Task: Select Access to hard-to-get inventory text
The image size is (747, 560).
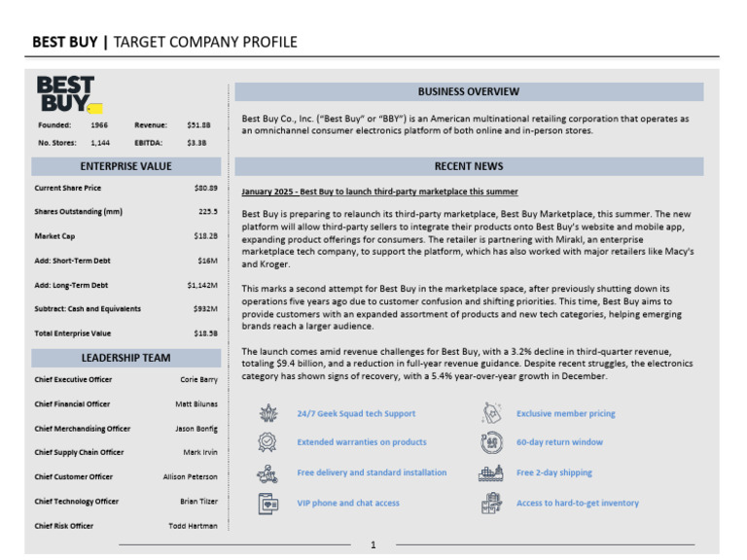Action: point(578,503)
